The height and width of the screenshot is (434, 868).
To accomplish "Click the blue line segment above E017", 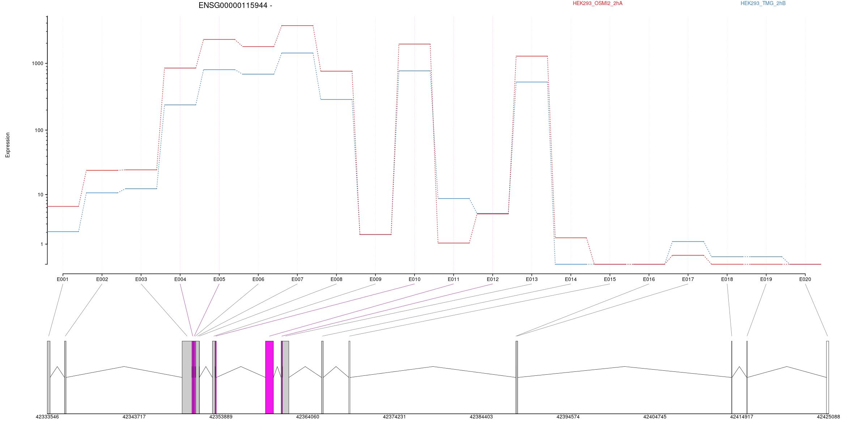I will (x=688, y=242).
